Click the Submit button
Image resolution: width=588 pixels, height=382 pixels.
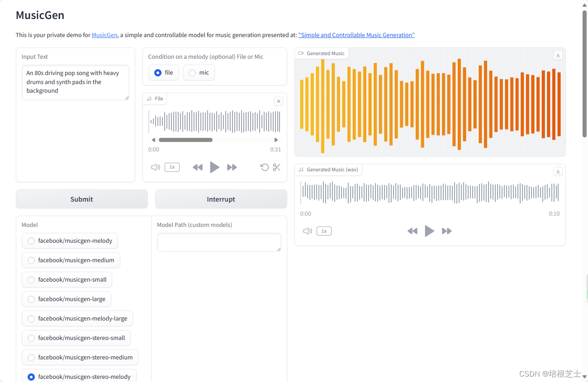pyautogui.click(x=82, y=199)
